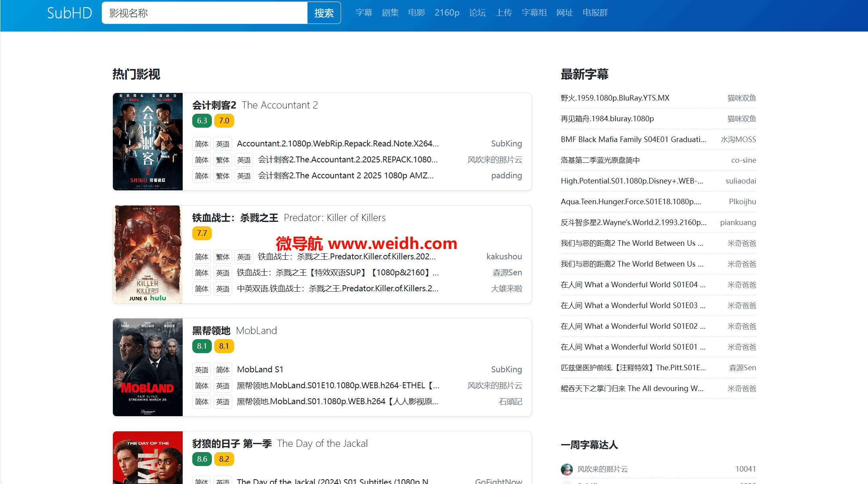
Task: Click green 8.6 Day of the Jackal badge
Action: coord(202,459)
